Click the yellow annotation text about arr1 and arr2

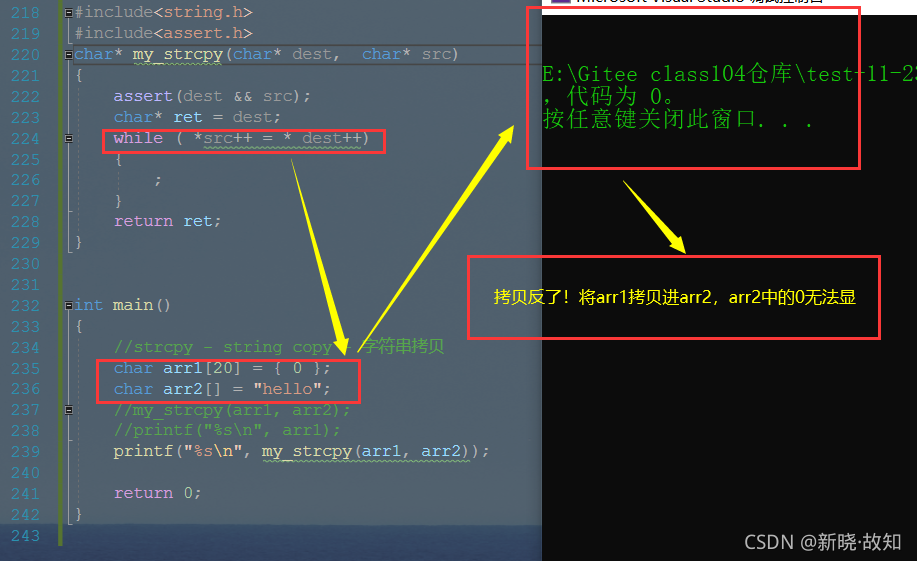click(x=674, y=297)
